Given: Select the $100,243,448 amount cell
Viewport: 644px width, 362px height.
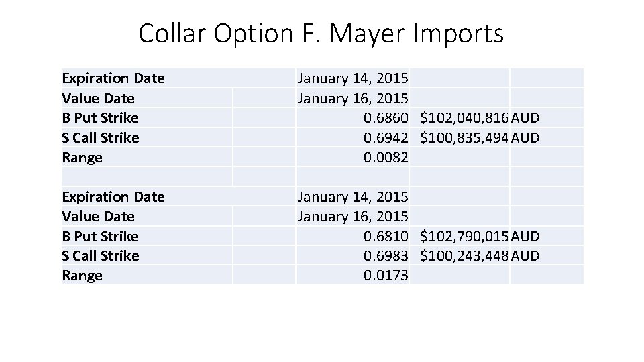Looking at the screenshot, I should click(x=464, y=256).
